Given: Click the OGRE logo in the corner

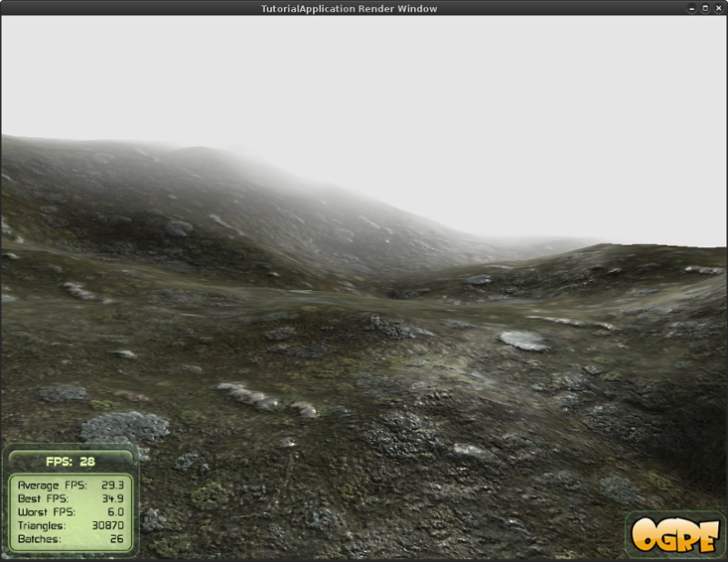Looking at the screenshot, I should pyautogui.click(x=675, y=535).
